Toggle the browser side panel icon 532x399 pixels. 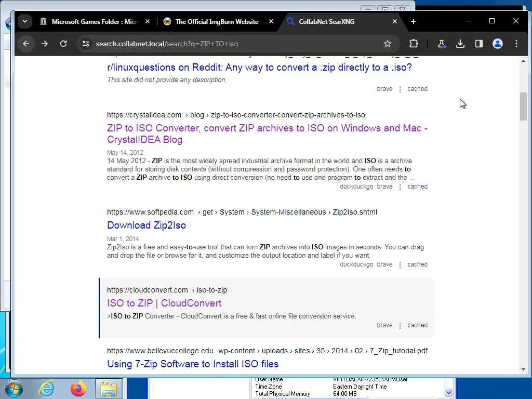(x=478, y=44)
